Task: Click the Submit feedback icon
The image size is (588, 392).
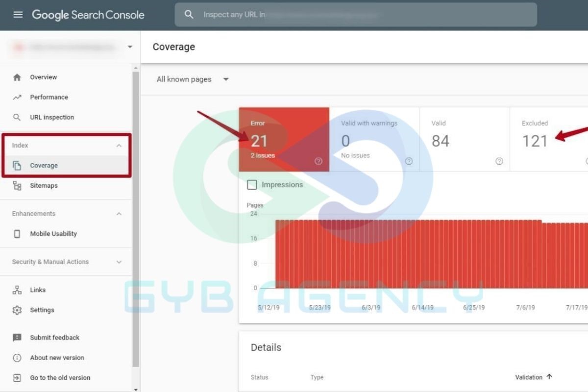Action: (x=17, y=338)
